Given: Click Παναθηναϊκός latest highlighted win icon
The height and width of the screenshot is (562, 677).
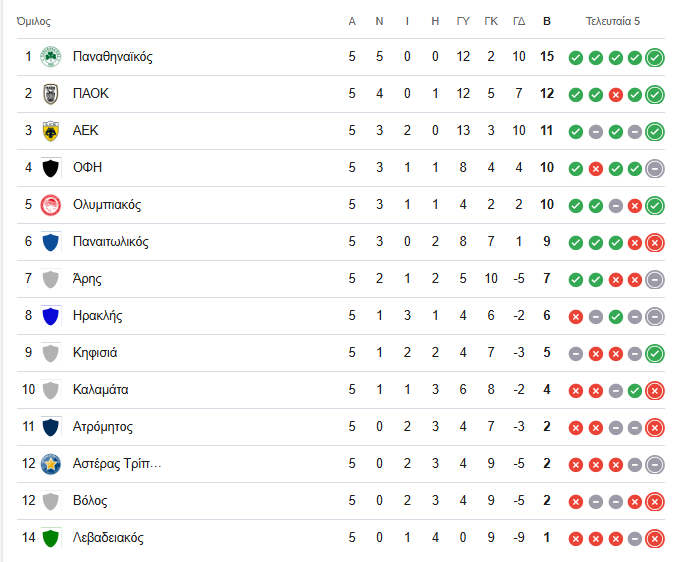Looking at the screenshot, I should [x=655, y=57].
